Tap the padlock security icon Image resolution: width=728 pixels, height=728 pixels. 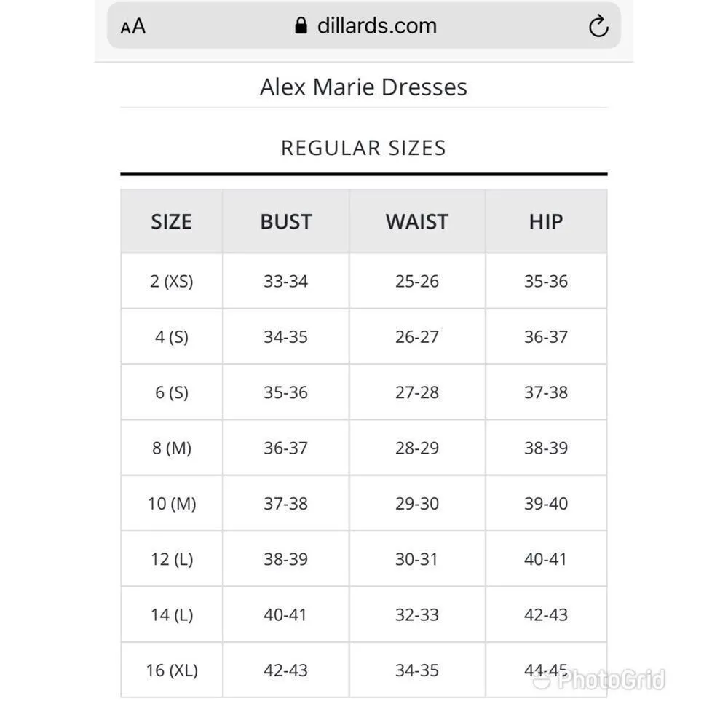pyautogui.click(x=301, y=26)
